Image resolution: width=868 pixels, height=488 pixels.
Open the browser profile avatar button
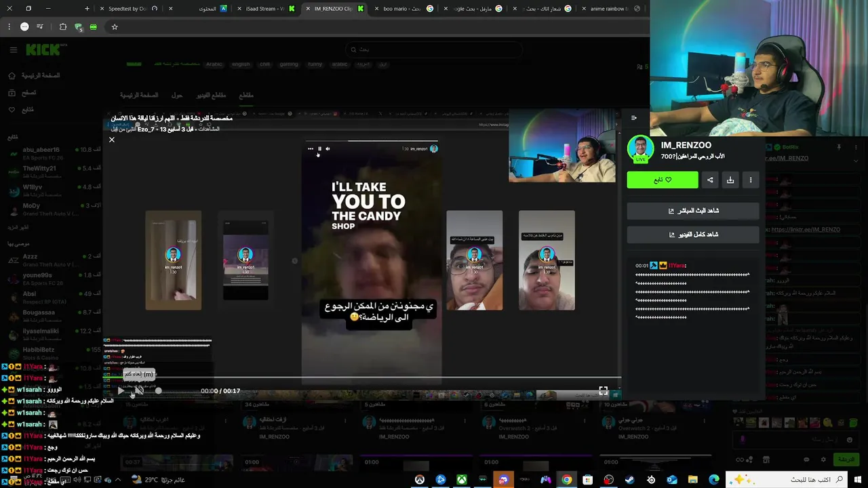[24, 27]
